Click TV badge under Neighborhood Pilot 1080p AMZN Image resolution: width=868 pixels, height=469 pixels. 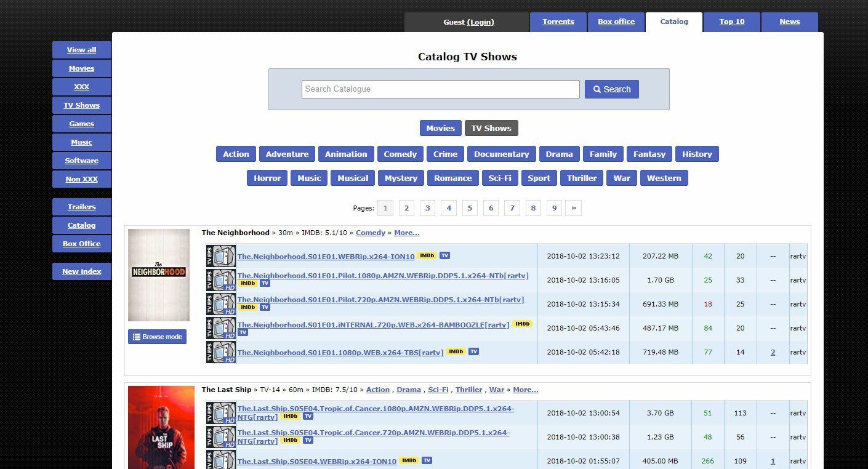(265, 283)
